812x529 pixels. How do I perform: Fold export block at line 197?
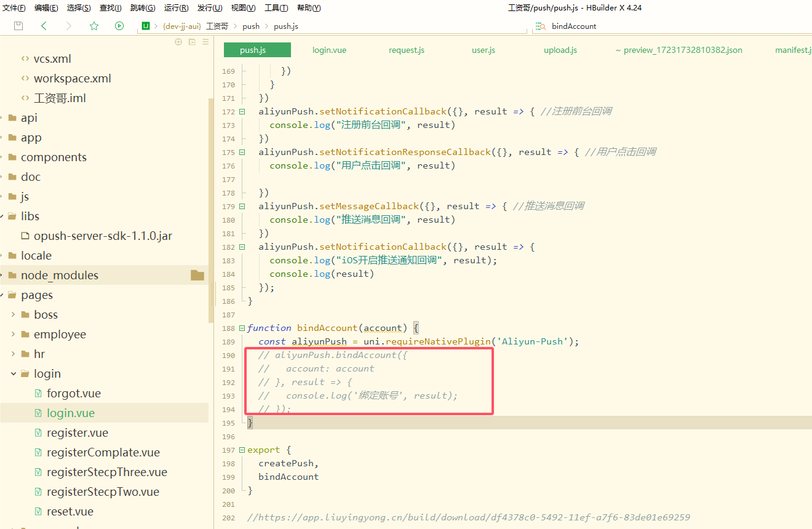click(242, 450)
